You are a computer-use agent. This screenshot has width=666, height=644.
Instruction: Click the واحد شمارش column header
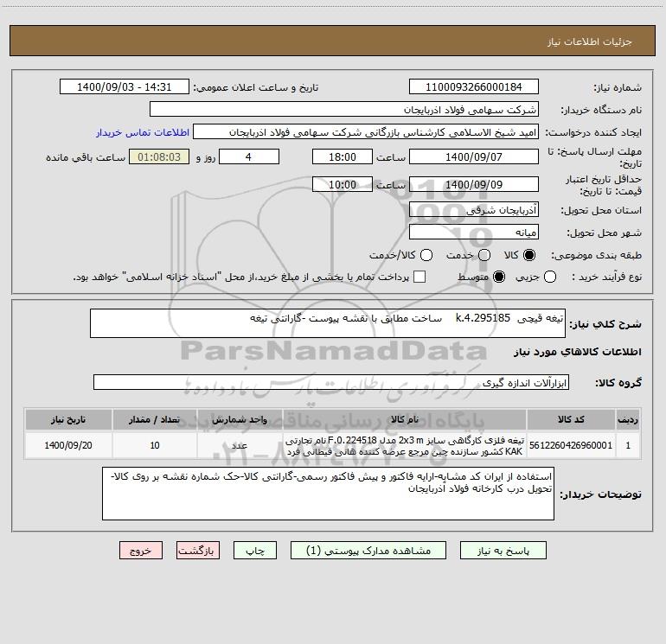240,419
